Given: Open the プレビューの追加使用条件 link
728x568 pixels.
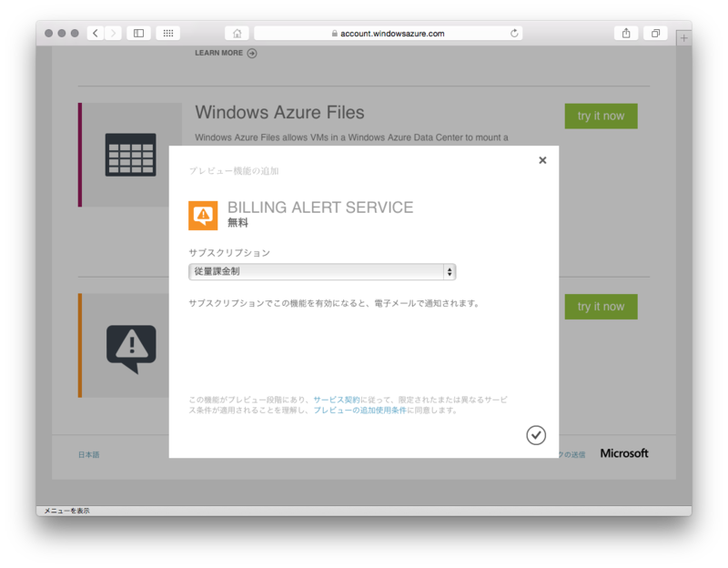Looking at the screenshot, I should click(x=359, y=411).
